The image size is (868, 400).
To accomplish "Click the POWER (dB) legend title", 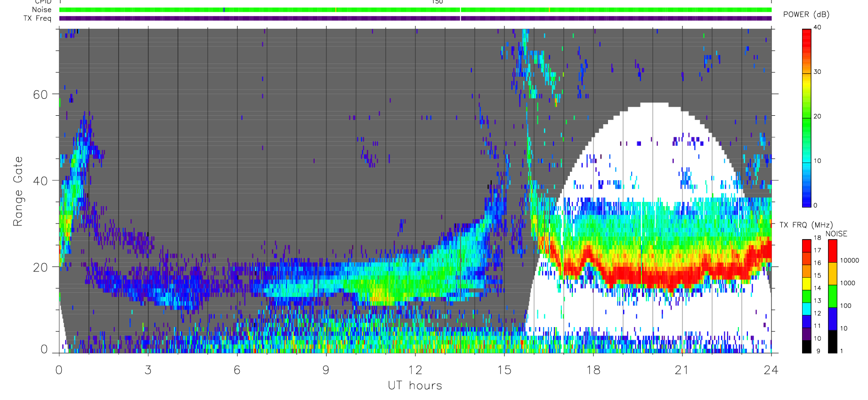I will click(806, 15).
